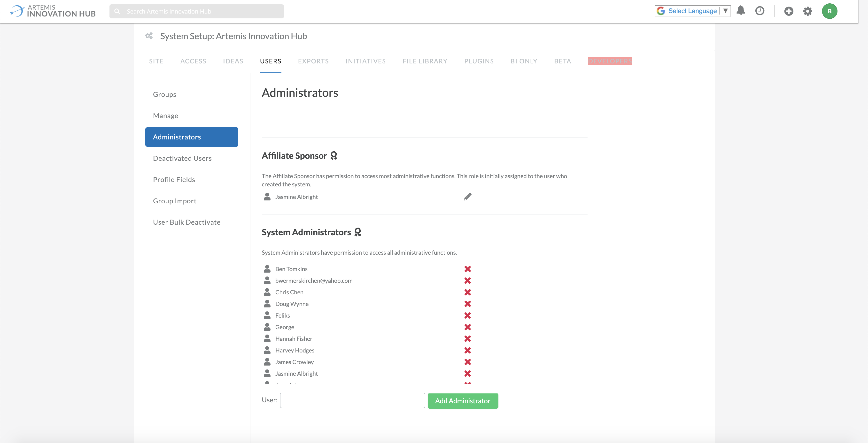Remove James Crowley as administrator
Viewport: 868px width, 443px height.
(x=467, y=362)
